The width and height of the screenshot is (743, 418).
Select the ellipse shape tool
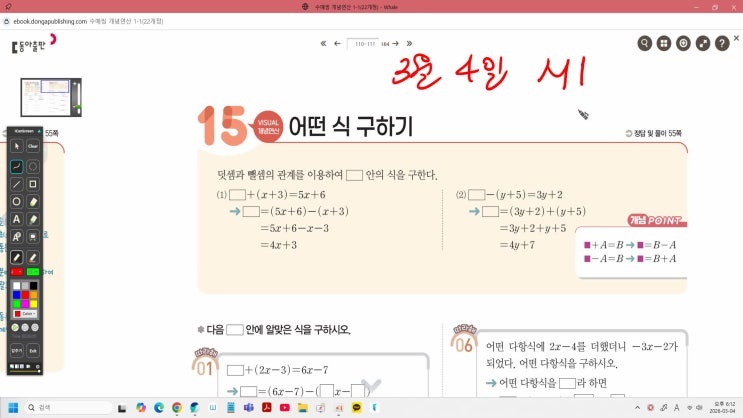(x=17, y=202)
